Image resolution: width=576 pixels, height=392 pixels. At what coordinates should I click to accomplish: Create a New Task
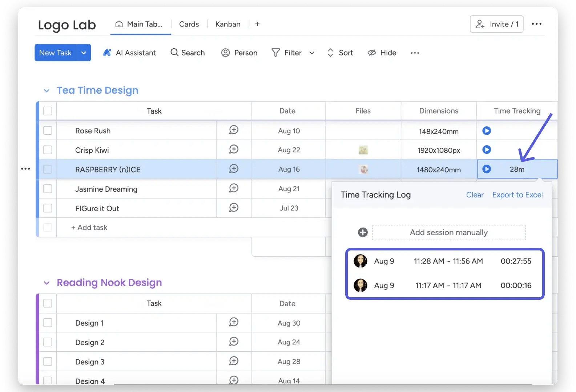[55, 53]
